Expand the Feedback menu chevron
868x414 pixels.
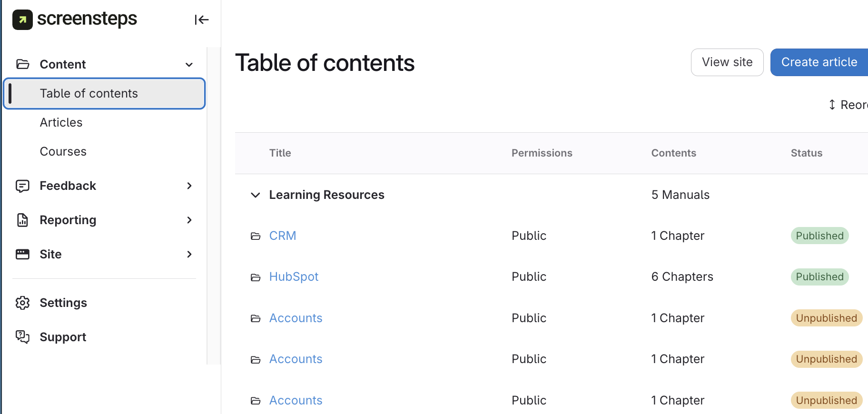(189, 186)
